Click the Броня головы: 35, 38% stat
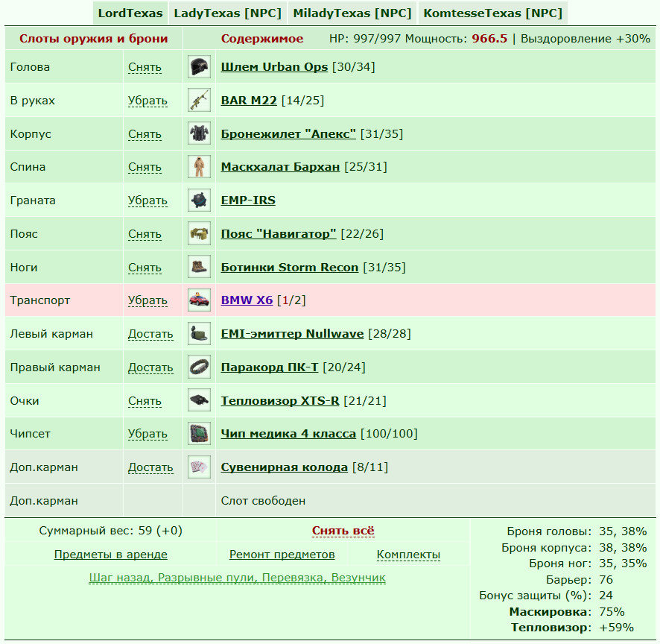Viewport: 660px width, 644px height. coord(577,531)
